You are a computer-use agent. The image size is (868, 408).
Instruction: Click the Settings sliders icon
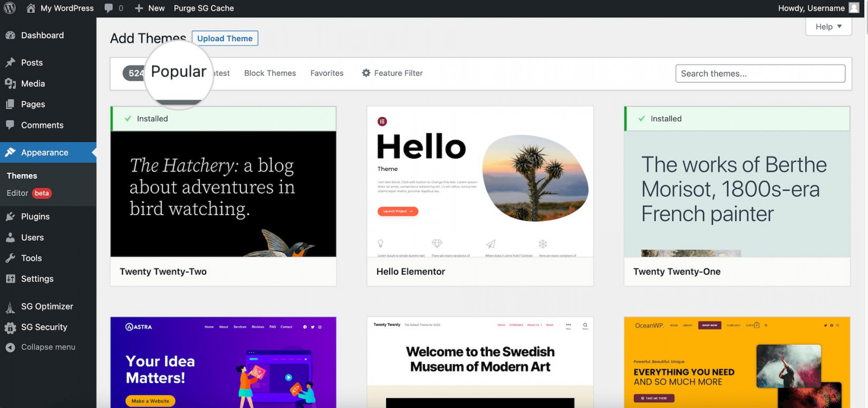point(10,279)
